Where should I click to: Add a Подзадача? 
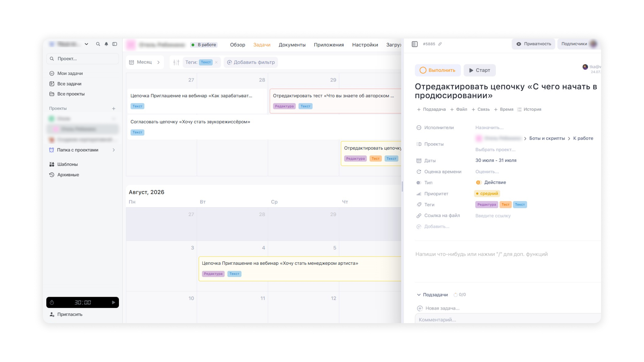432,109
